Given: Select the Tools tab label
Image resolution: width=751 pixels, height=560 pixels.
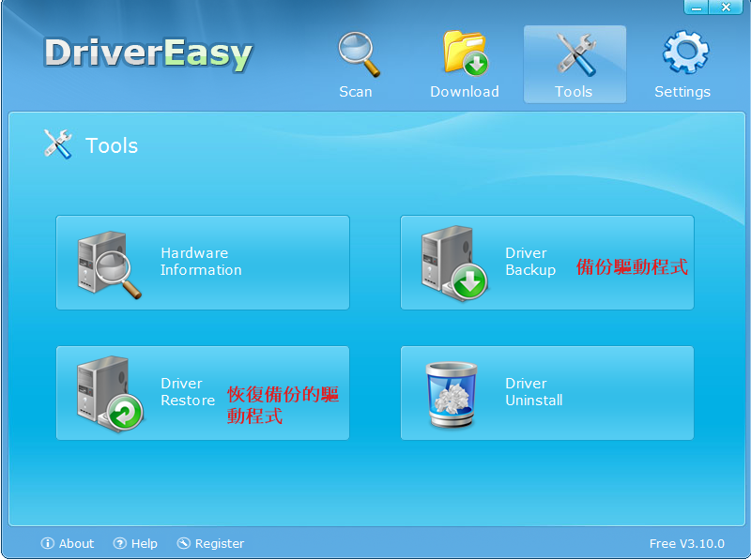Looking at the screenshot, I should pyautogui.click(x=574, y=91).
